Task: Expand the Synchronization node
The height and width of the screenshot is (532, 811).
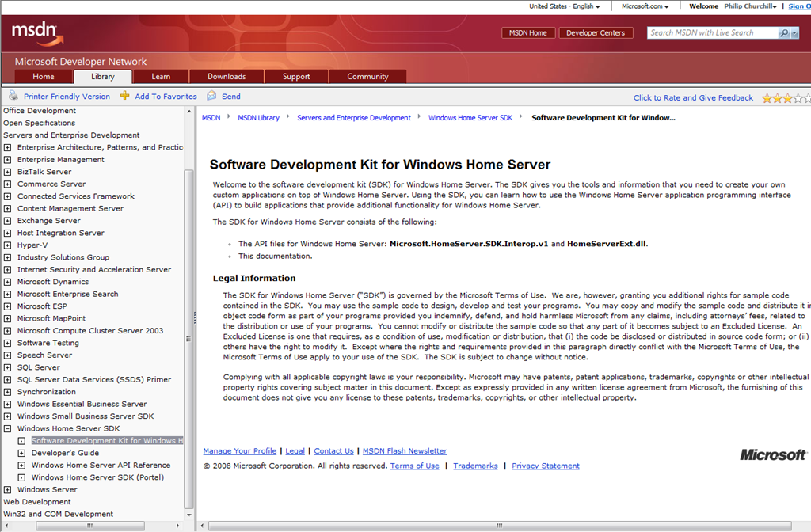Action: pos(7,393)
